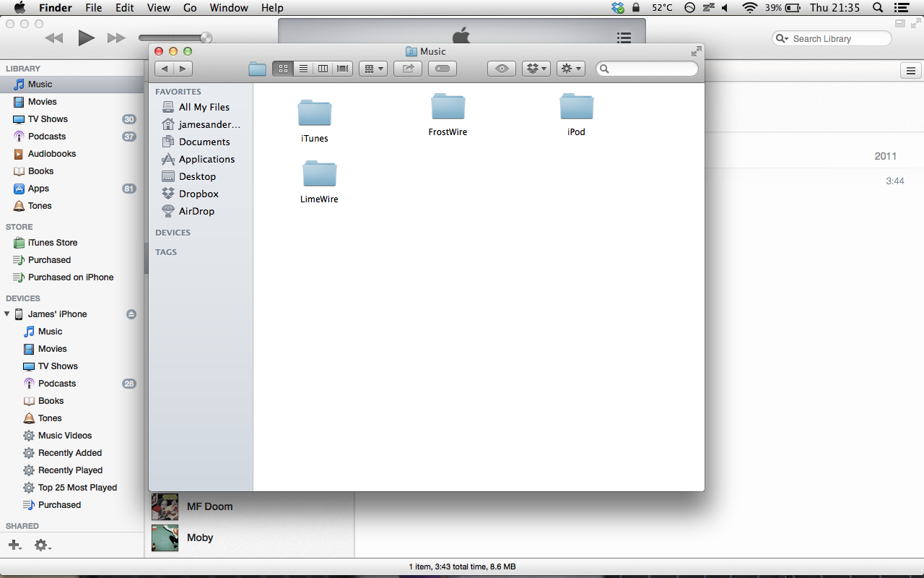Select Podcasts in iTunes Library
924x578 pixels.
coord(72,137)
